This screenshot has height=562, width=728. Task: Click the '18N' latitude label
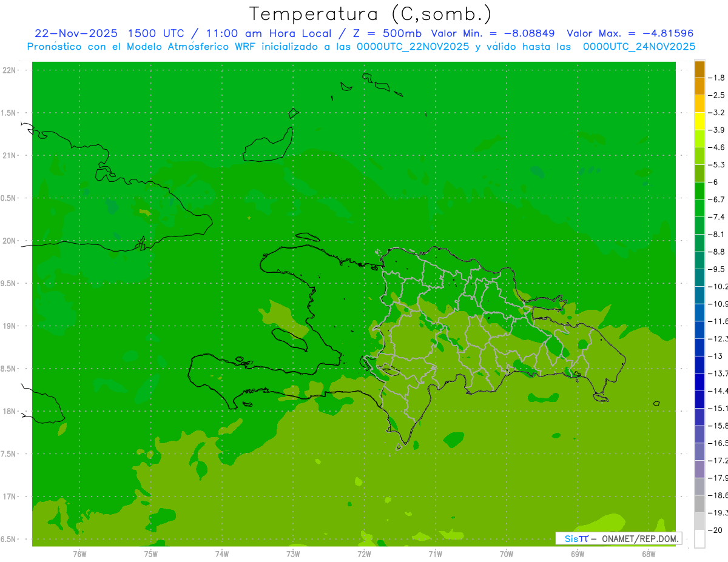(10, 412)
